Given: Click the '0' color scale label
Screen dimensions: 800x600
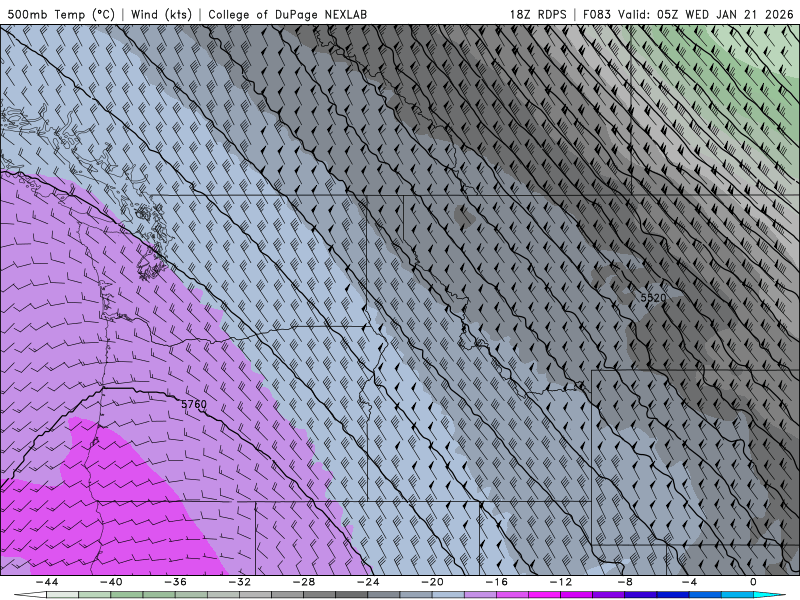Looking at the screenshot, I should [753, 582].
